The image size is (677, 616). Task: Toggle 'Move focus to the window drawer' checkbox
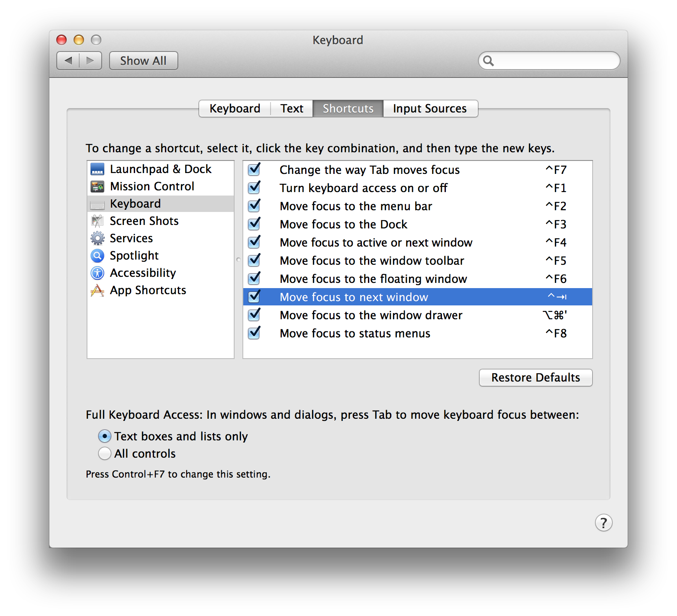pyautogui.click(x=255, y=314)
